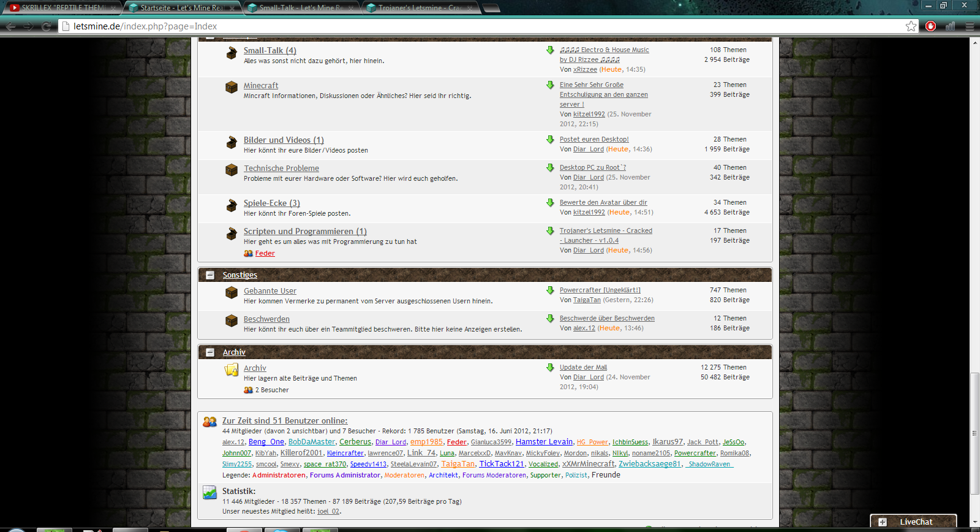Reload the page with refresh button
This screenshot has width=980, height=532.
click(46, 26)
